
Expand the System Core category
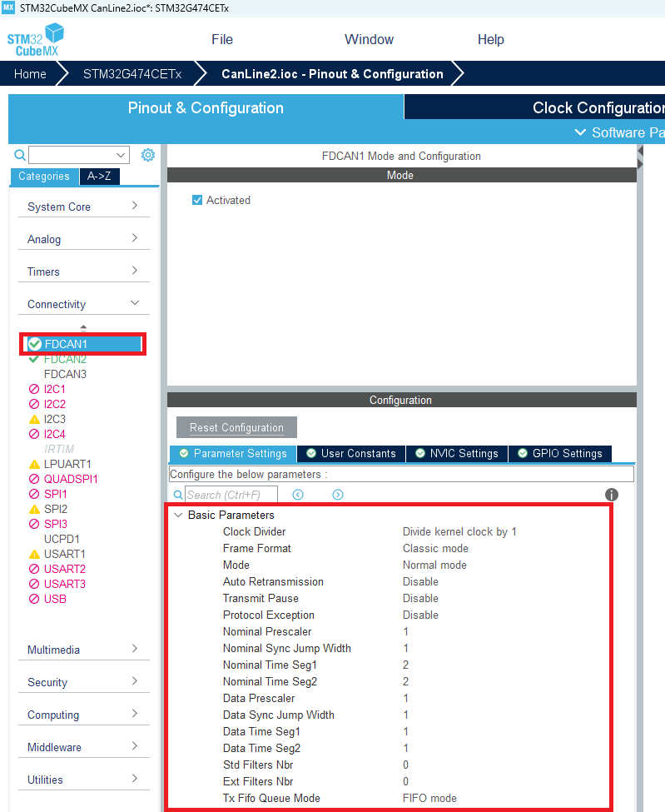point(83,207)
